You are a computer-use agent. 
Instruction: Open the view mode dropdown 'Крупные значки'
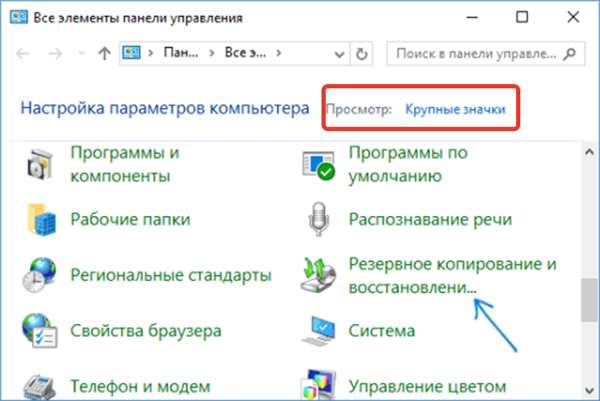[x=455, y=109]
